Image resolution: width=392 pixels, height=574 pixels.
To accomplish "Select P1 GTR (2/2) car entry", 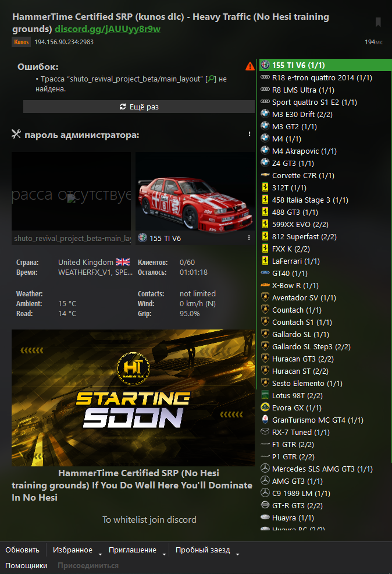I will coord(326,456).
